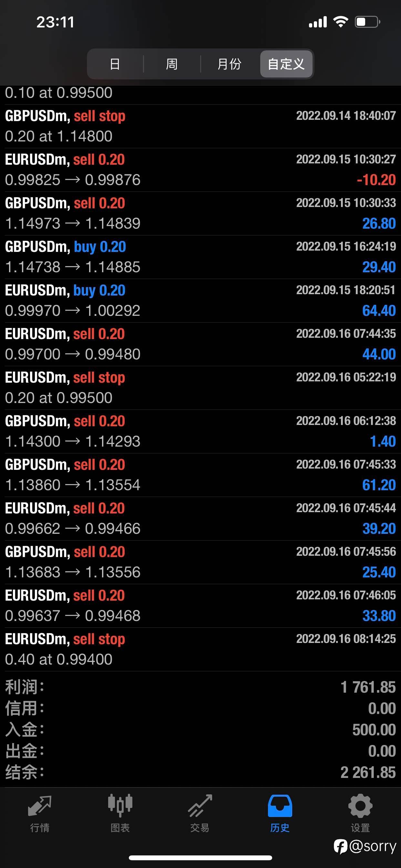The width and height of the screenshot is (401, 868).
Task: Tap the battery status icon
Action: point(368,22)
